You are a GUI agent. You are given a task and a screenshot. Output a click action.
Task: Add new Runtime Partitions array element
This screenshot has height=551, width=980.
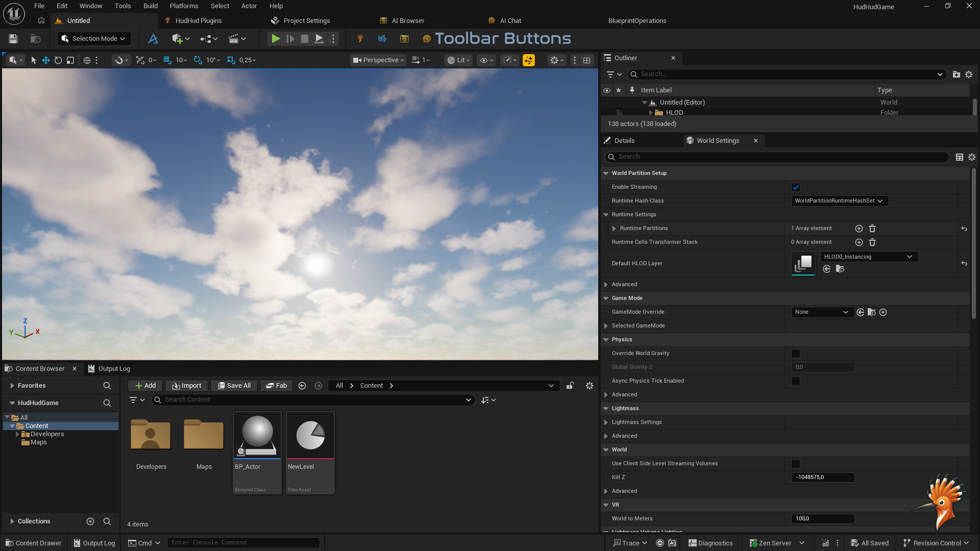click(859, 229)
